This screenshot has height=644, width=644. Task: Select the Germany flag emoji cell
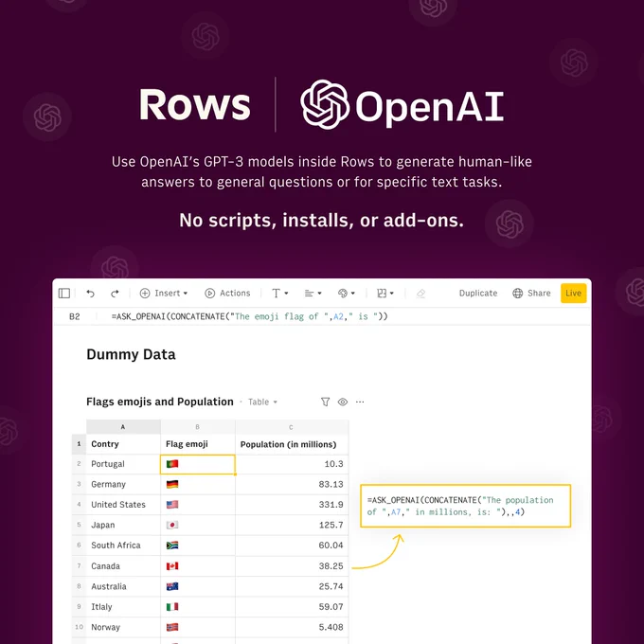pyautogui.click(x=198, y=484)
